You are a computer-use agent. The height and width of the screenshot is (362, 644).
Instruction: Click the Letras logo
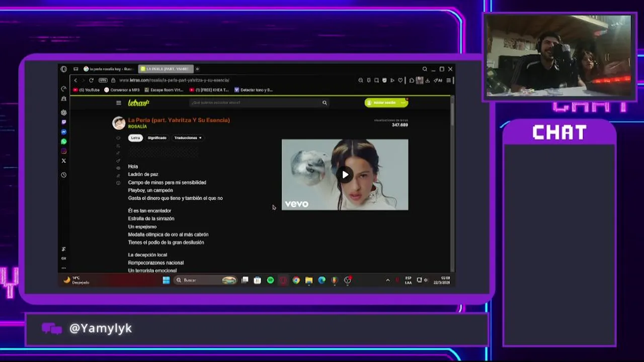pos(138,103)
